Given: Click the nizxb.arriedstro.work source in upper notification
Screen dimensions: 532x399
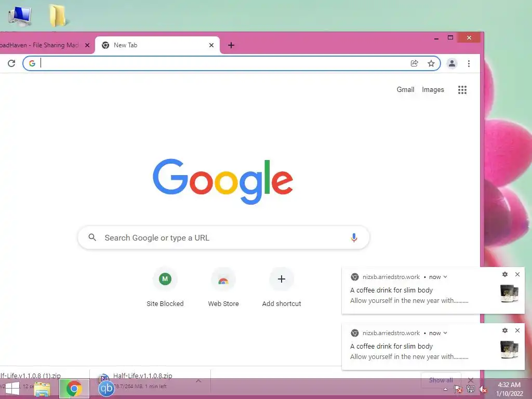Looking at the screenshot, I should 391,277.
